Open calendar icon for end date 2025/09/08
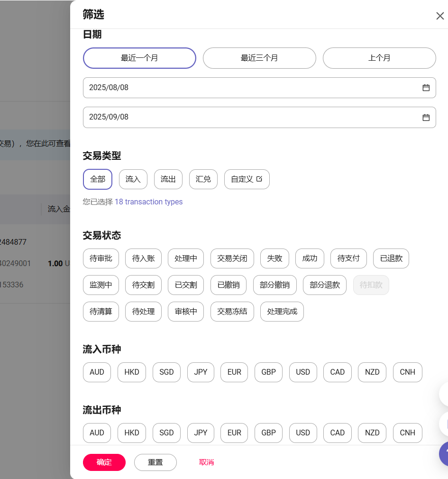448x479 pixels. pos(426,118)
